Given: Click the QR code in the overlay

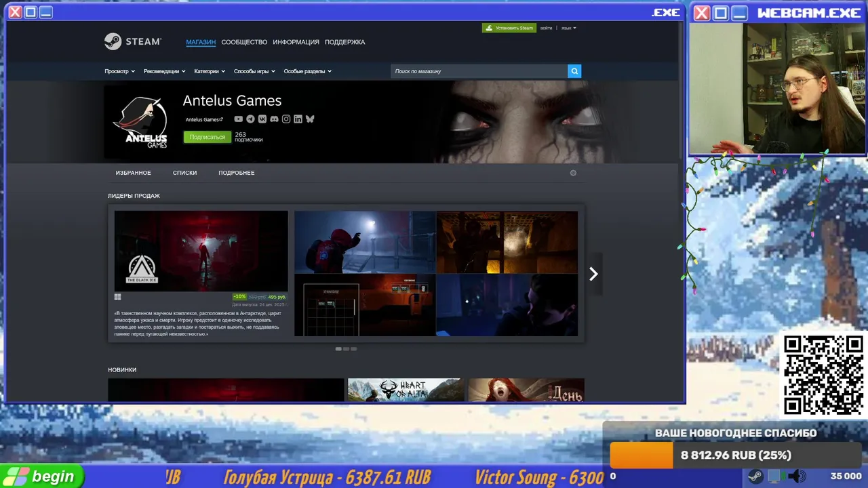Looking at the screenshot, I should (823, 375).
